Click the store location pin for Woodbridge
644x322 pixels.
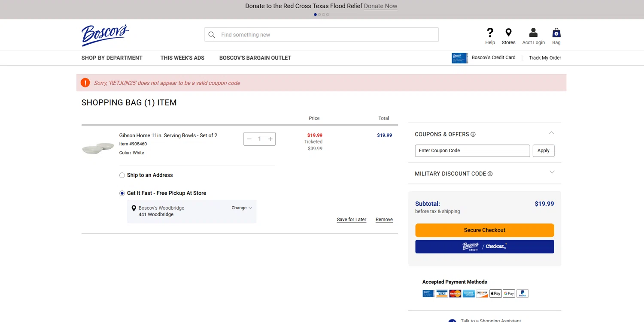pos(134,208)
